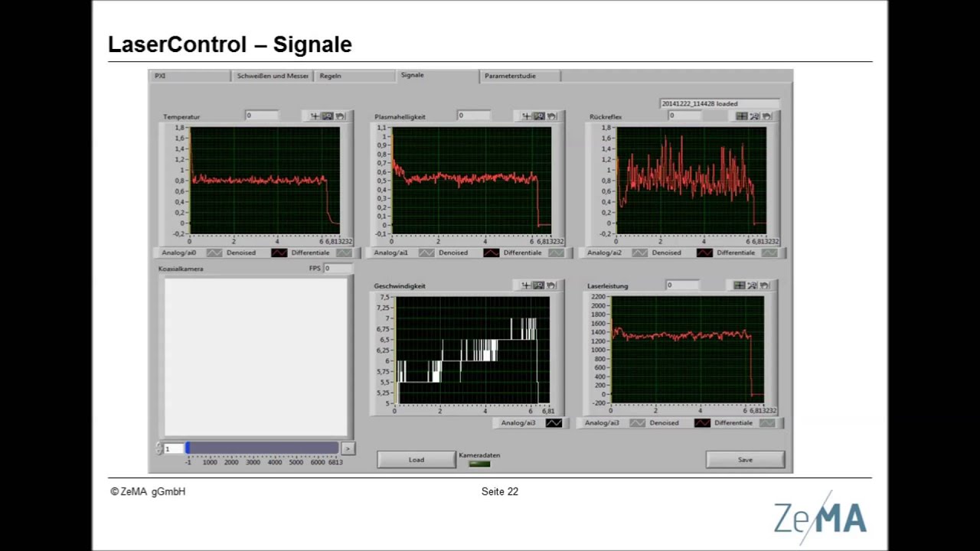The image size is (980, 551).
Task: Open the Analog/ai1 plot legend icon
Action: [426, 253]
